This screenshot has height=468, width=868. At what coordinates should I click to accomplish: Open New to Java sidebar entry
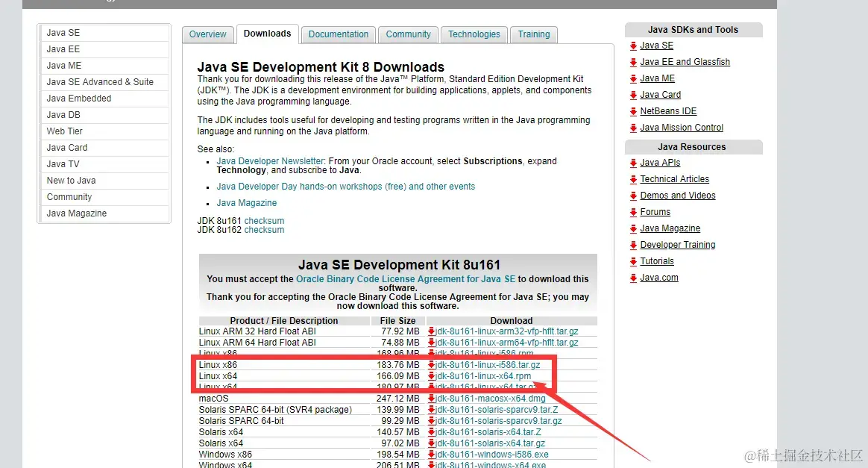tap(104, 181)
